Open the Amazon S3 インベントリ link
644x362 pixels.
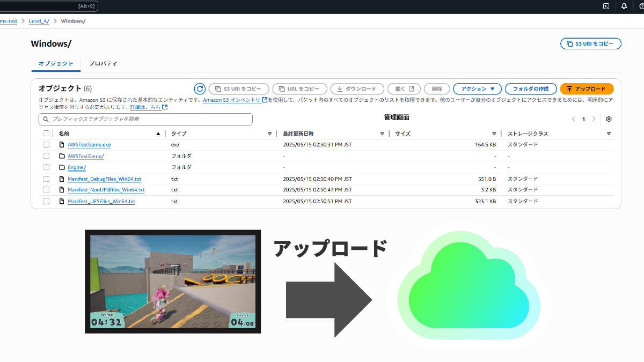pyautogui.click(x=232, y=100)
